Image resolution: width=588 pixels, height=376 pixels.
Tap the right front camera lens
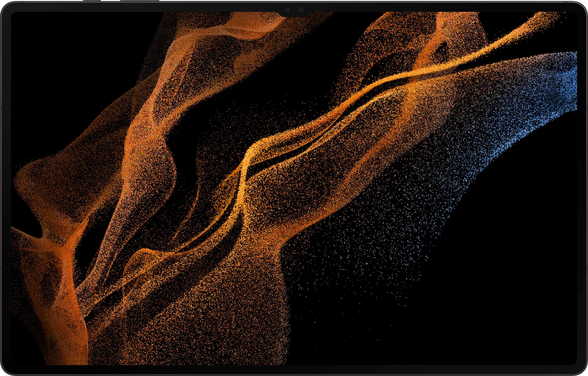pyautogui.click(x=301, y=10)
